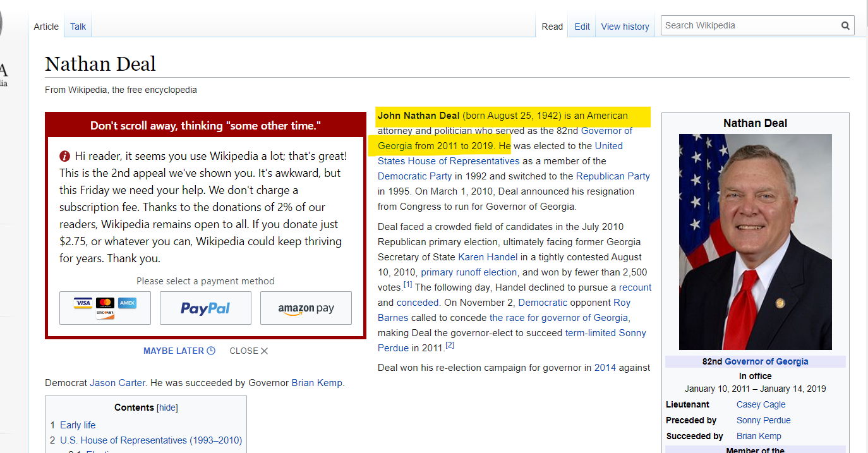Open the Republican Party link
This screenshot has height=453, width=868.
613,176
